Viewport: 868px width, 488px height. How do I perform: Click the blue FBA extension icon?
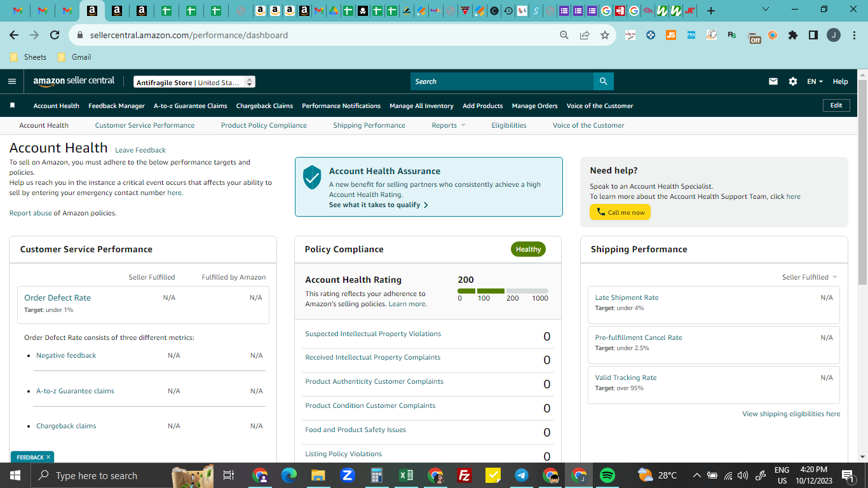(x=691, y=36)
